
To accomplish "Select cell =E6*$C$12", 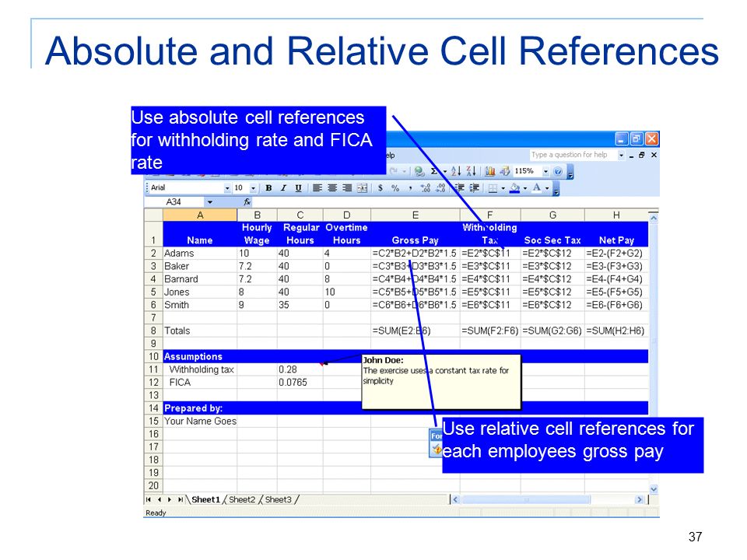I will (552, 305).
